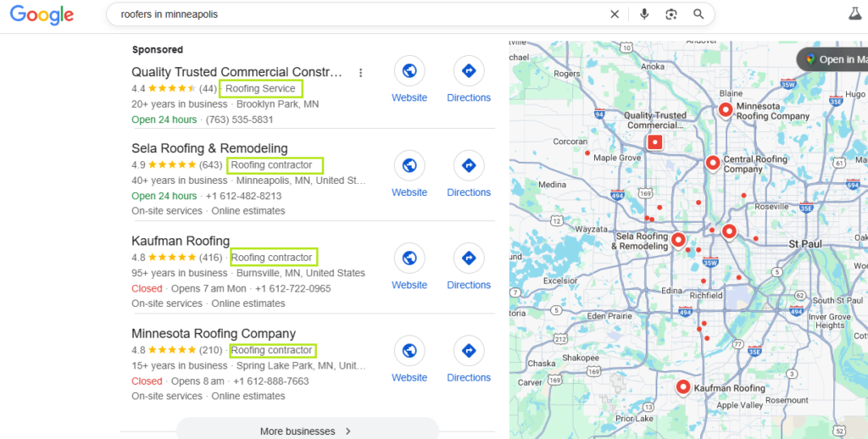Click phone number +1 612-722-0965
868x439 pixels.
pos(292,288)
